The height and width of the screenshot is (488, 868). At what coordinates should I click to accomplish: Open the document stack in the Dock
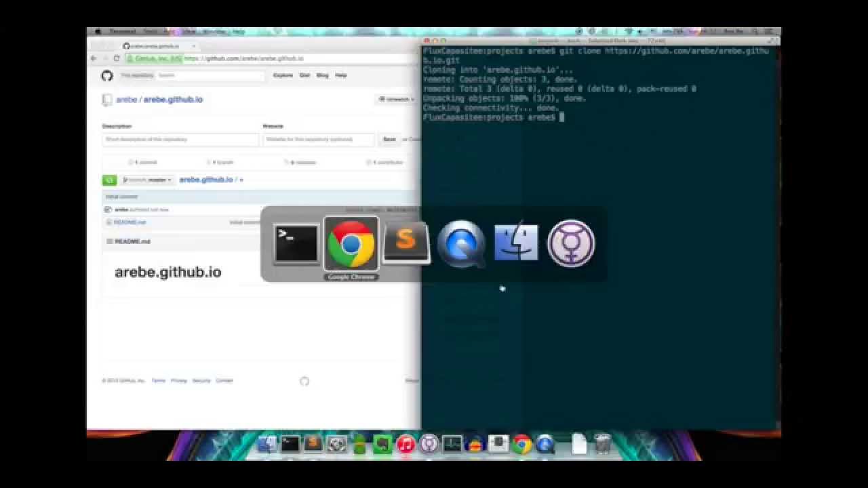(x=579, y=444)
